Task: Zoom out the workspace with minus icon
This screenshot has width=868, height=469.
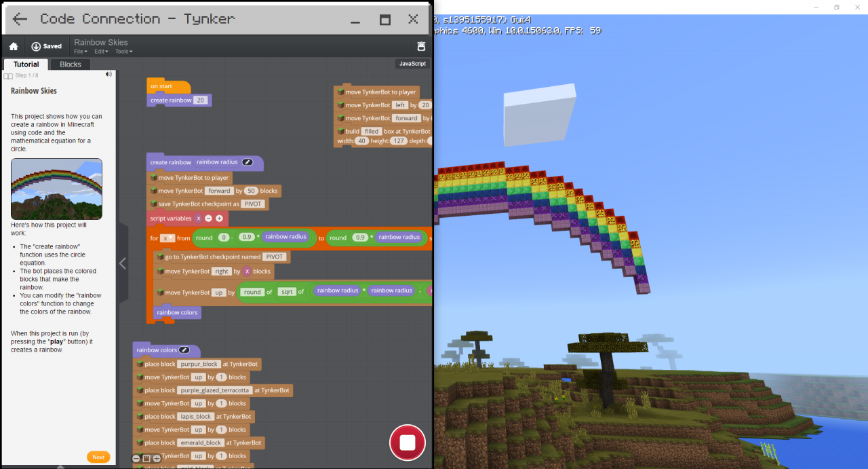Action: (136, 458)
